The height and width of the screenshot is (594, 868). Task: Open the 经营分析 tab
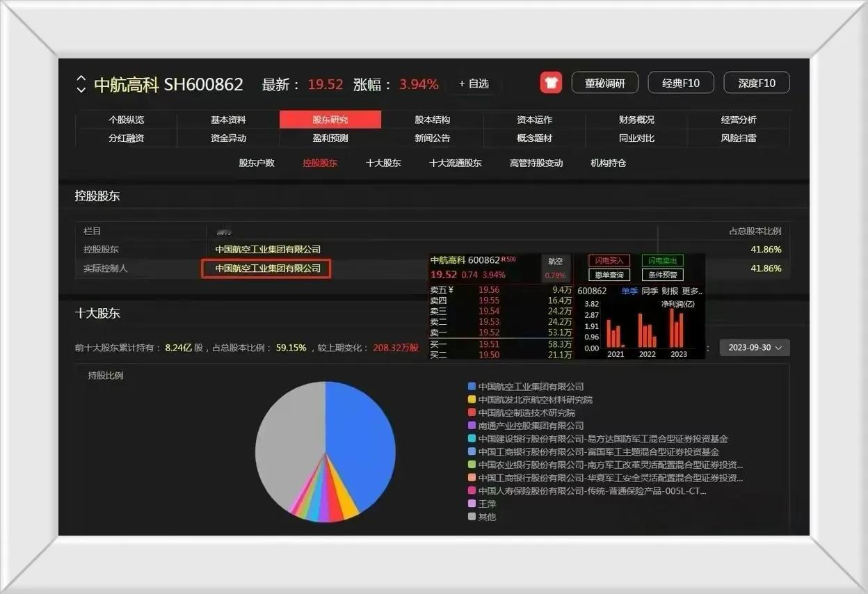click(x=739, y=120)
